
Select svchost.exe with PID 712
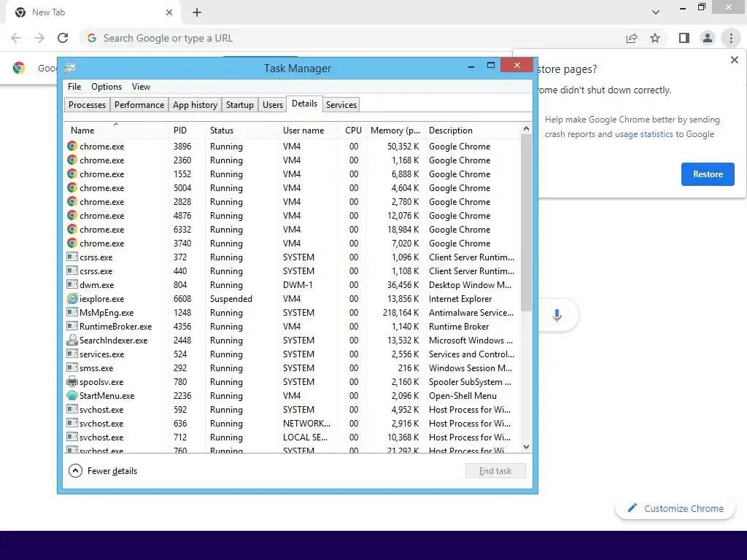coord(292,437)
